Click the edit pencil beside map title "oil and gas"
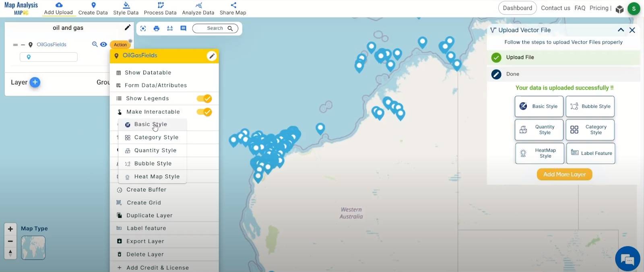 coord(128,27)
